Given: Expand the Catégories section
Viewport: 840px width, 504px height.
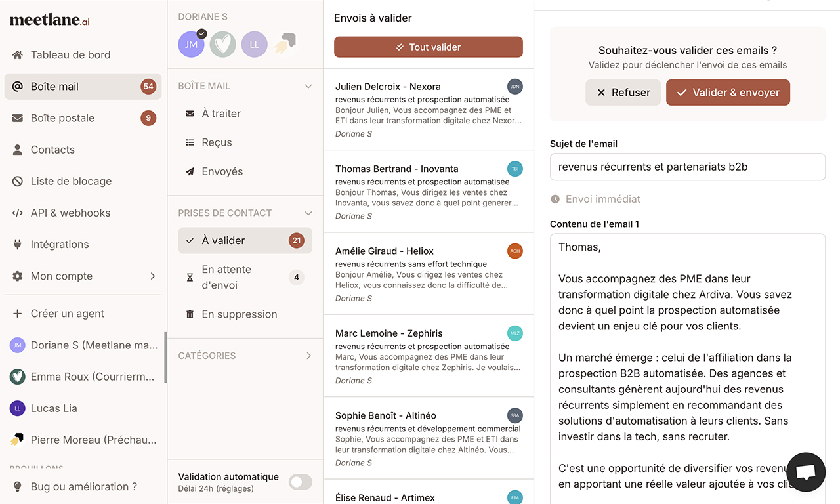Looking at the screenshot, I should pyautogui.click(x=308, y=356).
